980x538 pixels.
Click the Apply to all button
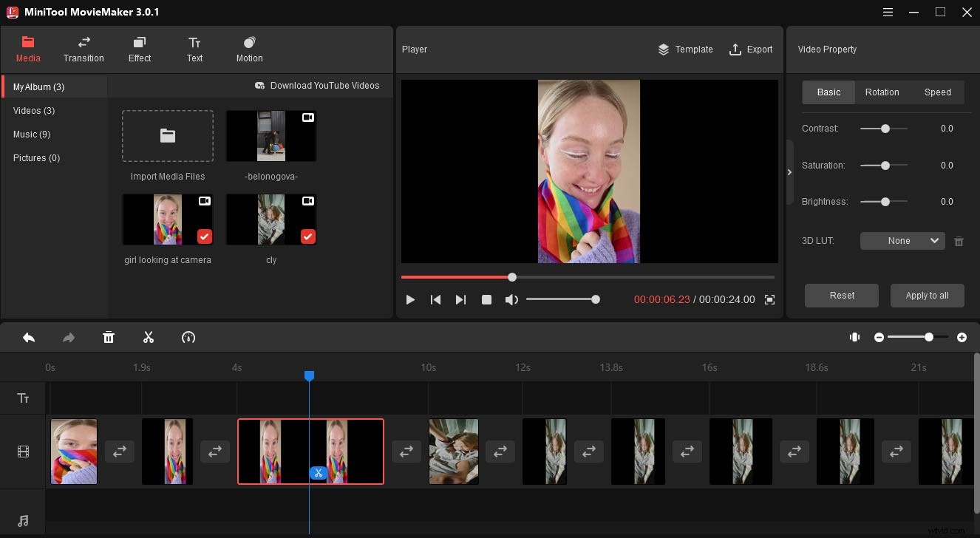point(927,295)
